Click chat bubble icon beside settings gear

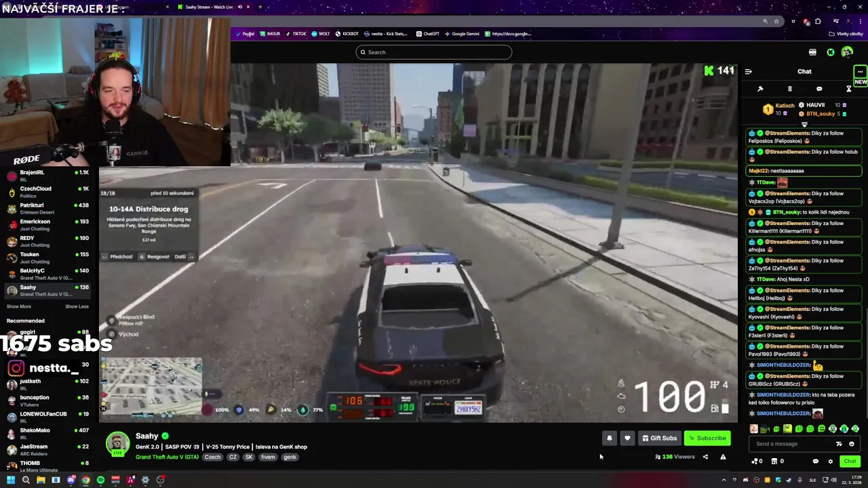[x=816, y=462]
